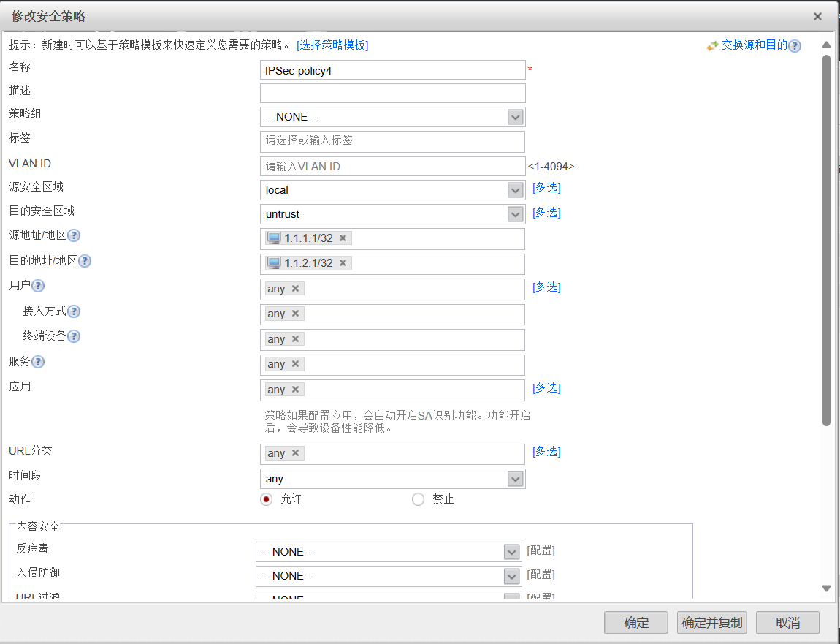
Task: Click 多选 next to 应用
Action: point(546,387)
